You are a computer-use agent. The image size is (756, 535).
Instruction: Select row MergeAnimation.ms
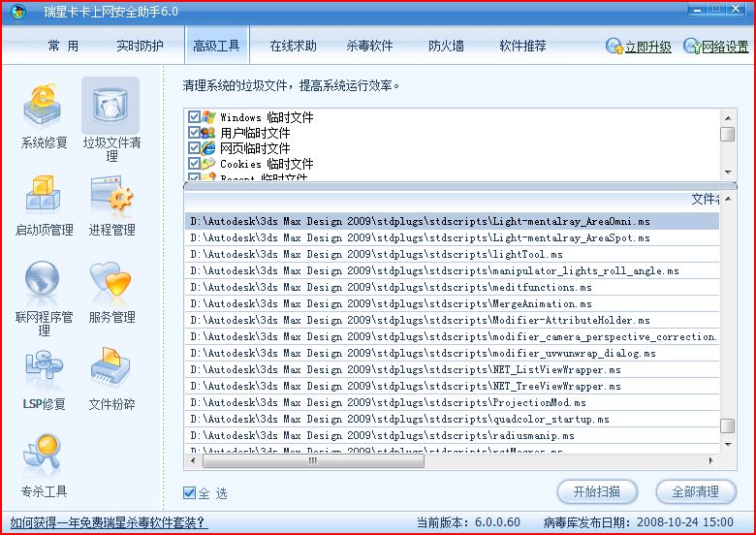tap(453, 303)
